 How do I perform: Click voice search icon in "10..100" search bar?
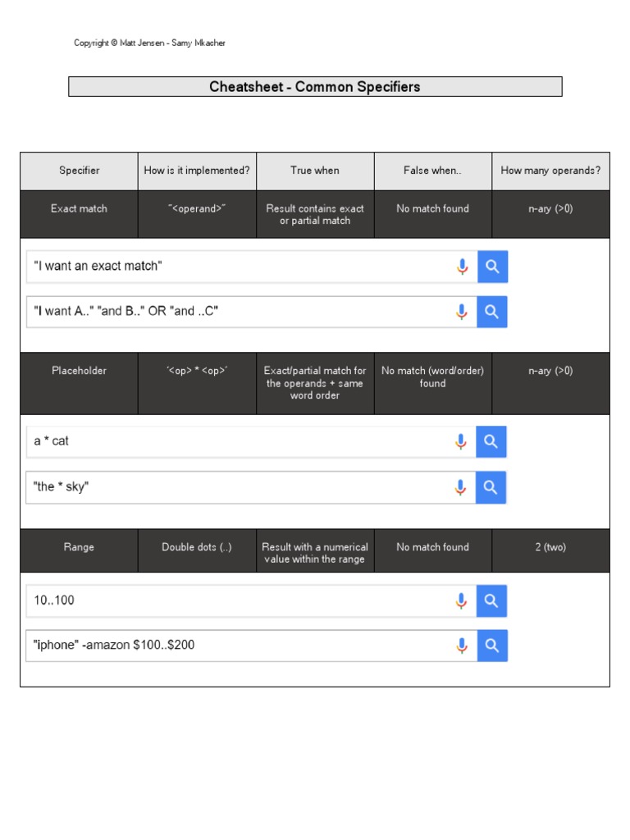click(x=461, y=600)
